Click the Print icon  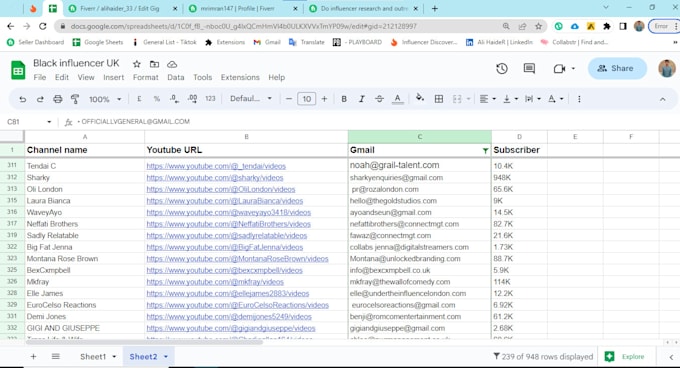click(x=58, y=99)
